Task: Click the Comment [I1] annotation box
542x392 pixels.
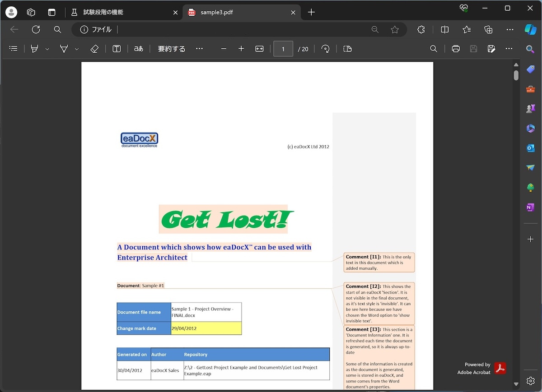Action: (379, 263)
